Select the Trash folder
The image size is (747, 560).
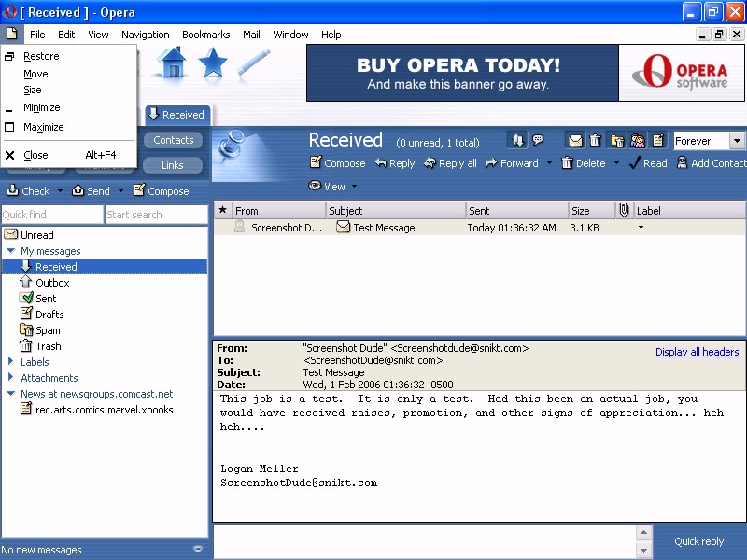point(105,346)
